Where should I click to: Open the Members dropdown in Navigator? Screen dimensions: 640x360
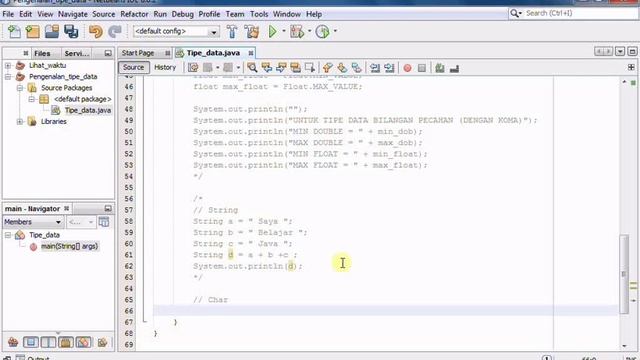click(x=33, y=222)
